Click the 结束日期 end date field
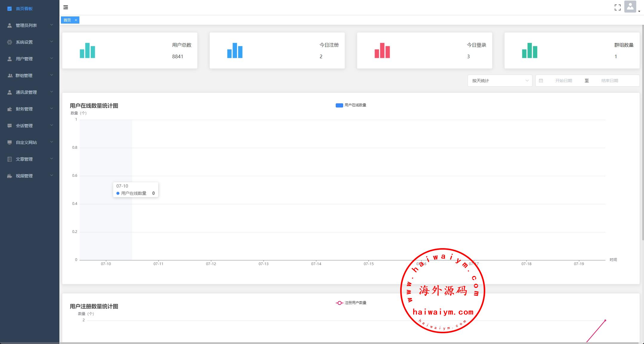The width and height of the screenshot is (644, 344). click(x=609, y=81)
